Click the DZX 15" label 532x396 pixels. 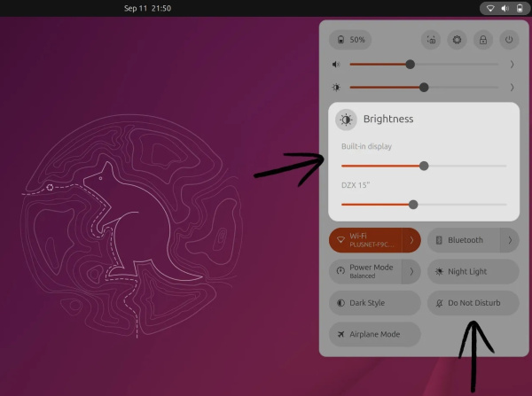[356, 185]
